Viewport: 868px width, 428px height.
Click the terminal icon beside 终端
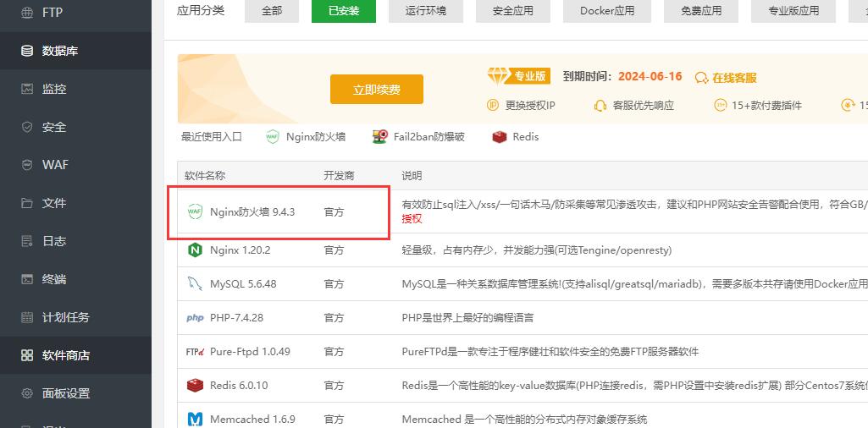pyautogui.click(x=26, y=279)
